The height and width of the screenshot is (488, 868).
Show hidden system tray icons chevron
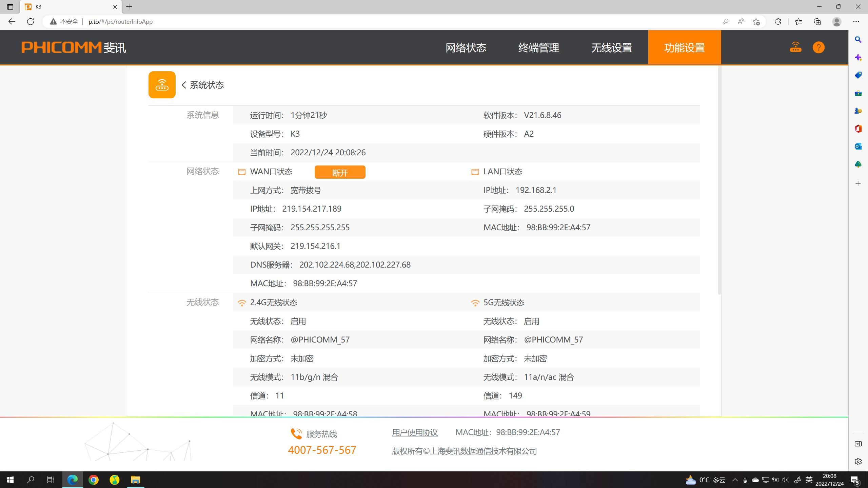pos(735,480)
